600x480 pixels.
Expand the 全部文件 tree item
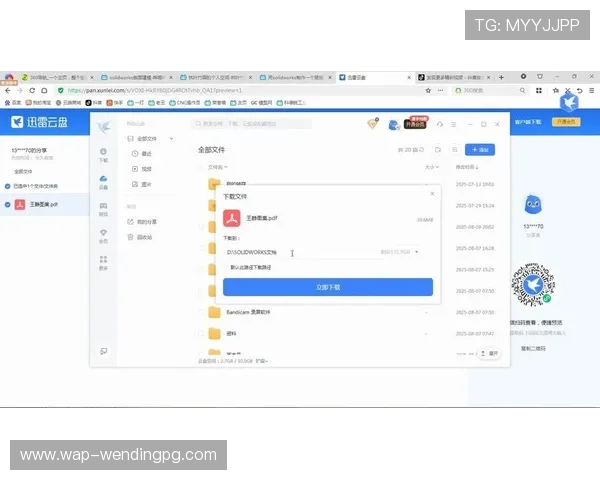[172, 138]
